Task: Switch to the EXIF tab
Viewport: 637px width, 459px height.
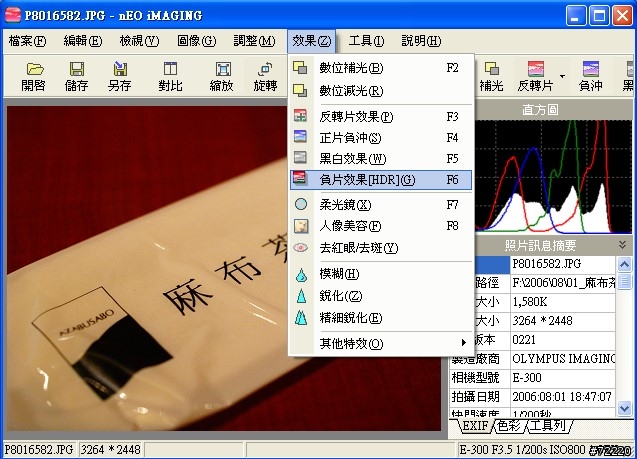Action: tap(475, 426)
